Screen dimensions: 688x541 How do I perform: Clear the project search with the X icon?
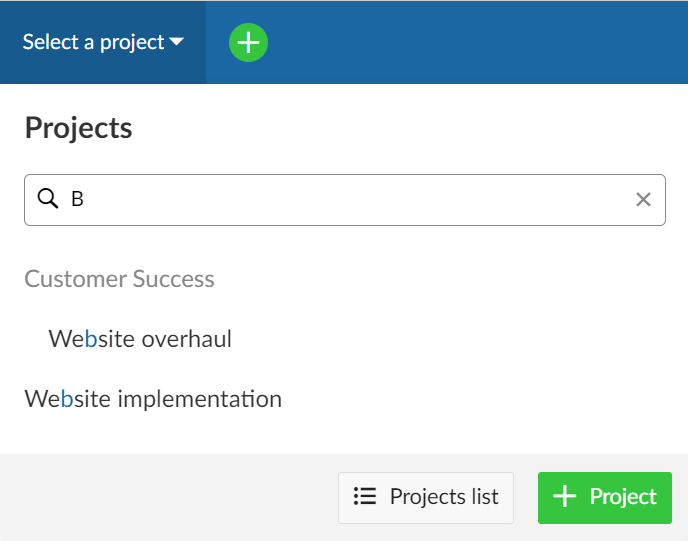point(643,200)
